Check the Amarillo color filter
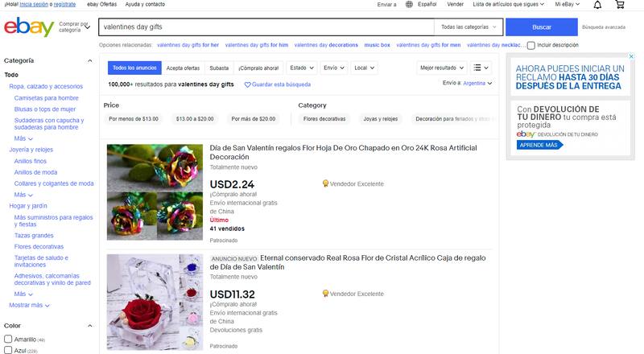Screen dimensions: 644x354 [8, 340]
